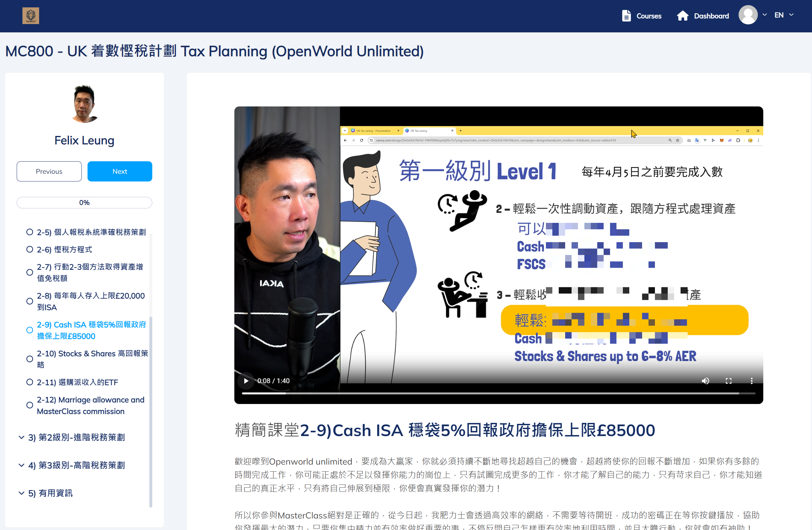Expand section 3) 第2級別-進階稅務策劃
The width and height of the screenshot is (812, 530).
[x=76, y=437]
